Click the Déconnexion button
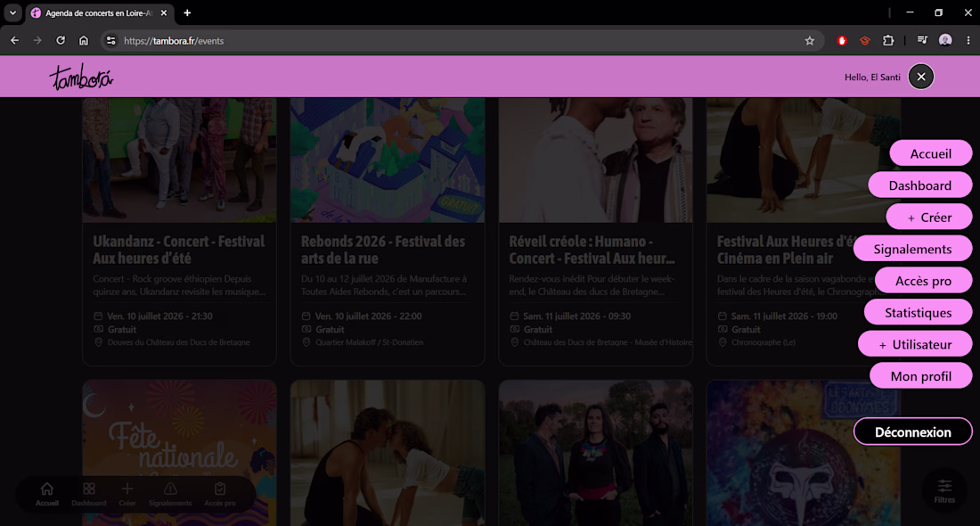The width and height of the screenshot is (980, 526). click(912, 432)
